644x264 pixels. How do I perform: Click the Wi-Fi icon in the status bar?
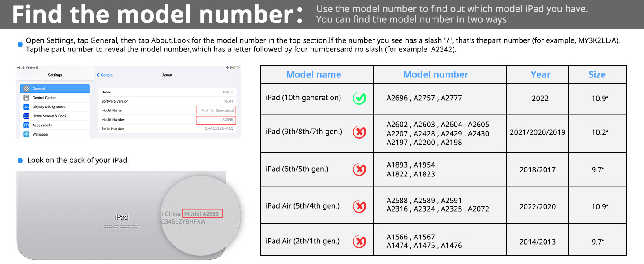click(227, 67)
